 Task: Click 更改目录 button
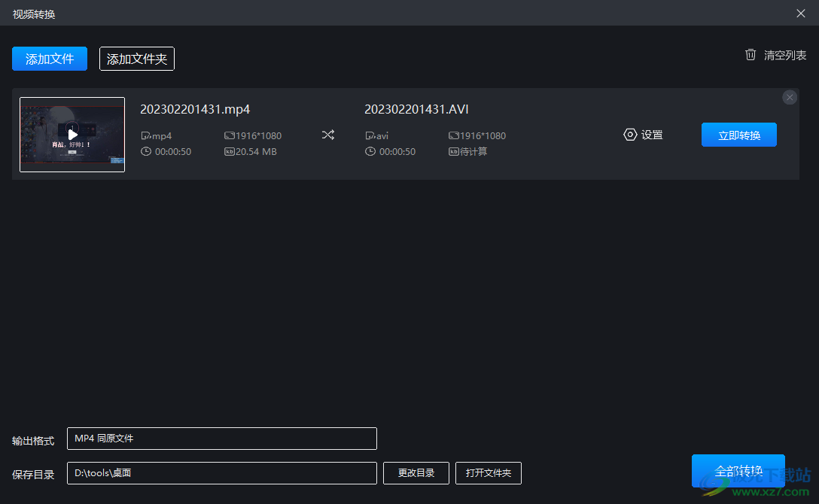416,472
